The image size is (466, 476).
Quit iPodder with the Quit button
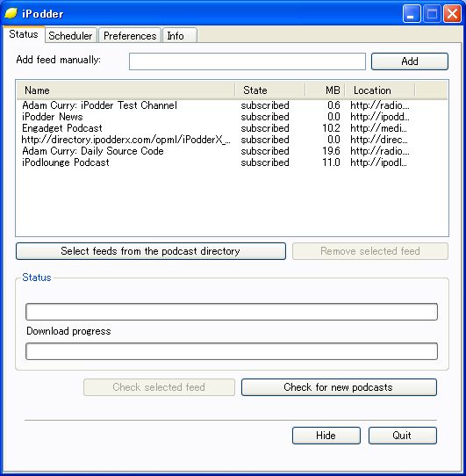[x=403, y=436]
